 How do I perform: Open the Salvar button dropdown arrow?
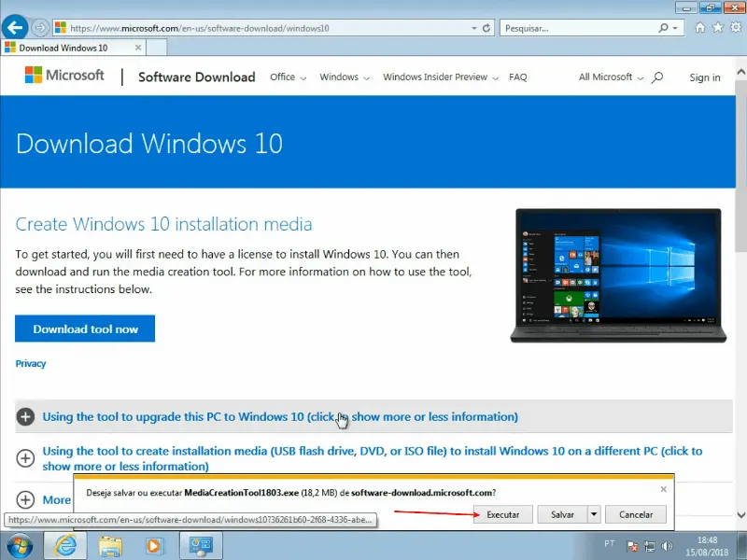594,514
